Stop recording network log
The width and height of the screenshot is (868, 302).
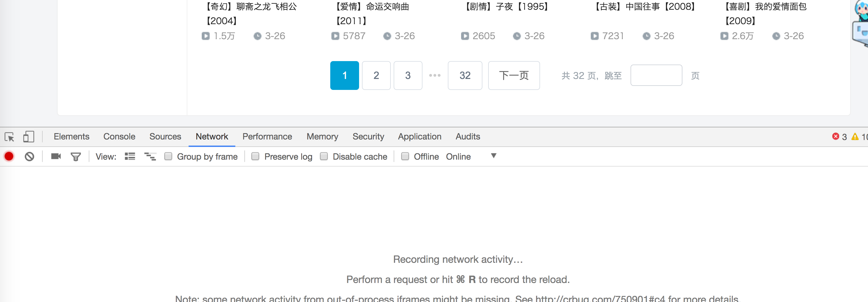click(x=9, y=156)
